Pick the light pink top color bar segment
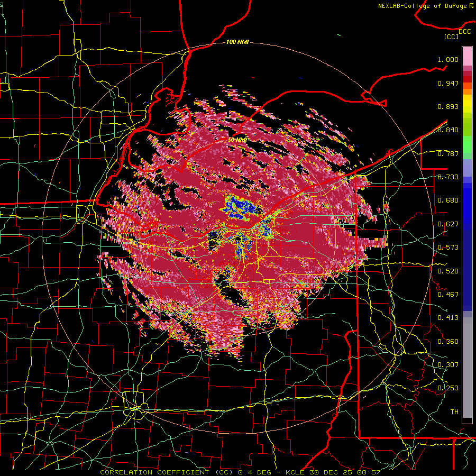This screenshot has height=476, width=476. 467,56
